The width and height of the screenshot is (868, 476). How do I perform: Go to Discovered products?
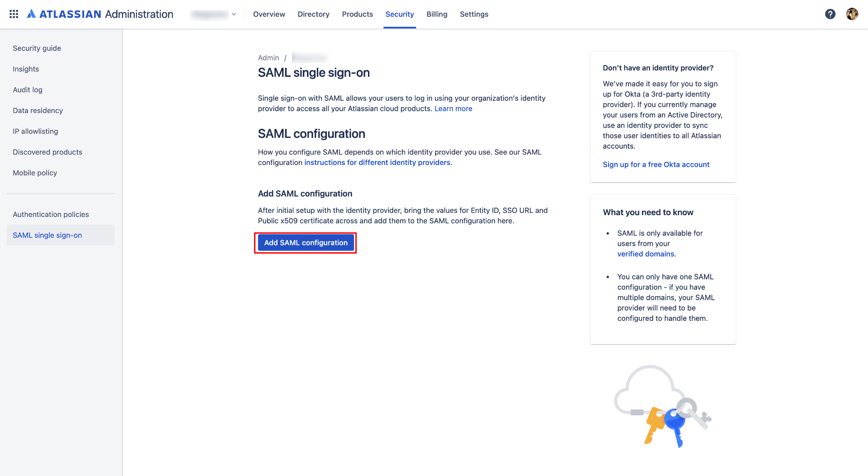[x=61, y=152]
